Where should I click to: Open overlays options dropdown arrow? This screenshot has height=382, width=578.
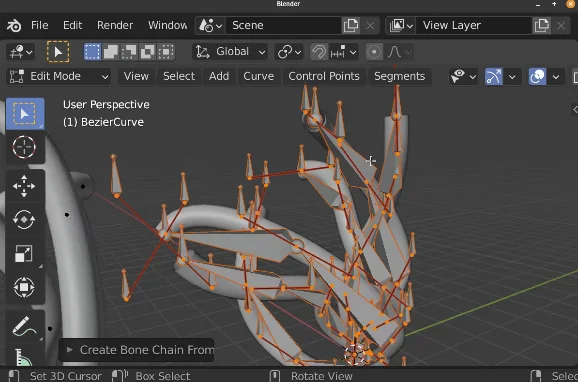click(556, 77)
